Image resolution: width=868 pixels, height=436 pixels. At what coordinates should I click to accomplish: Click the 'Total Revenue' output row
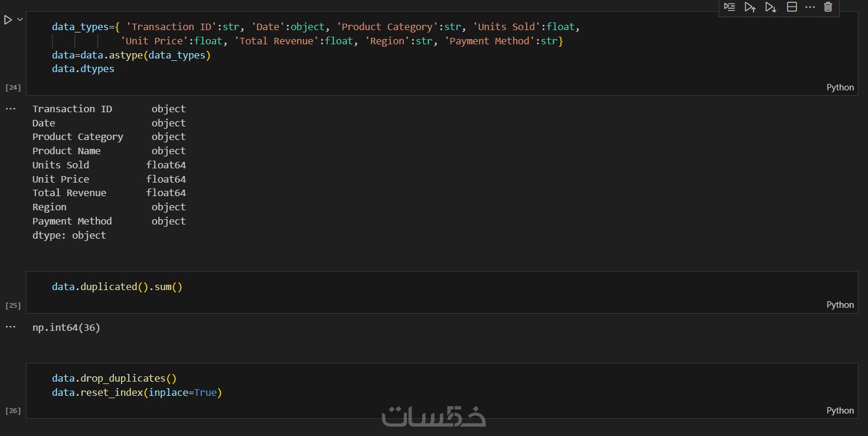109,193
